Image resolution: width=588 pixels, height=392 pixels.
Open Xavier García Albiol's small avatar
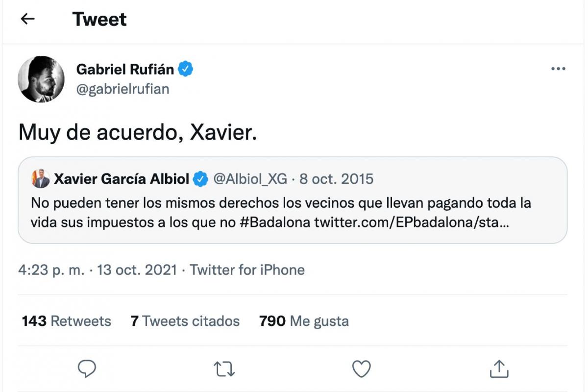coord(41,179)
